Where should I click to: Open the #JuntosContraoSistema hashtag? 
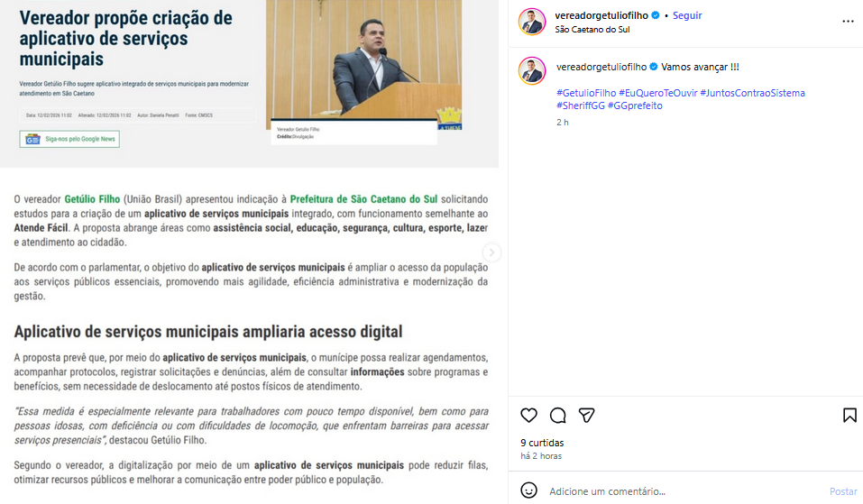752,93
